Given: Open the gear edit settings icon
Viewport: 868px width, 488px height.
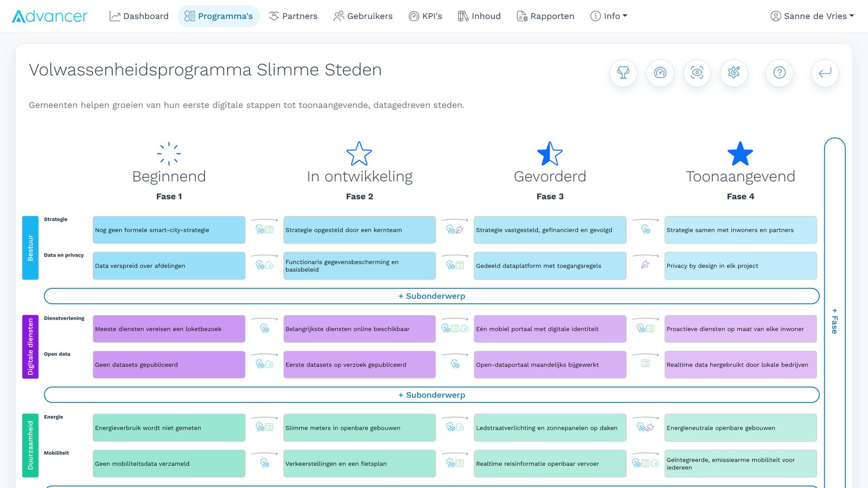Looking at the screenshot, I should click(734, 73).
